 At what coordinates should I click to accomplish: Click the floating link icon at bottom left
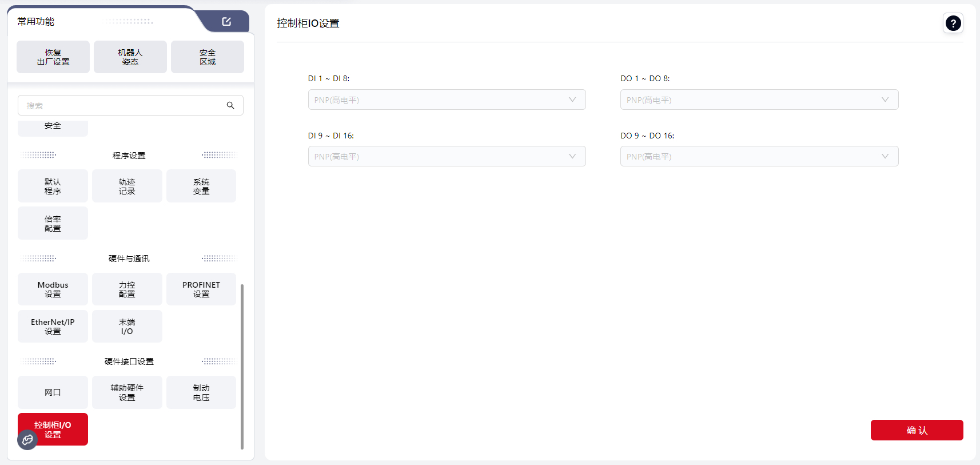point(27,440)
